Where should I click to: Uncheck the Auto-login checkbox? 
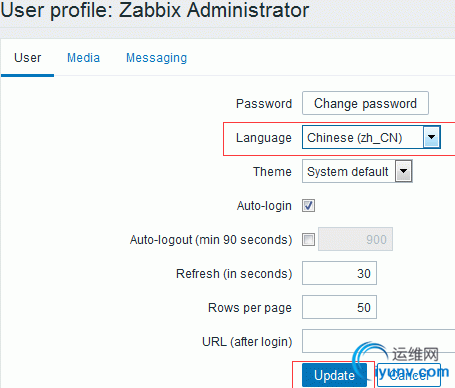tap(308, 205)
